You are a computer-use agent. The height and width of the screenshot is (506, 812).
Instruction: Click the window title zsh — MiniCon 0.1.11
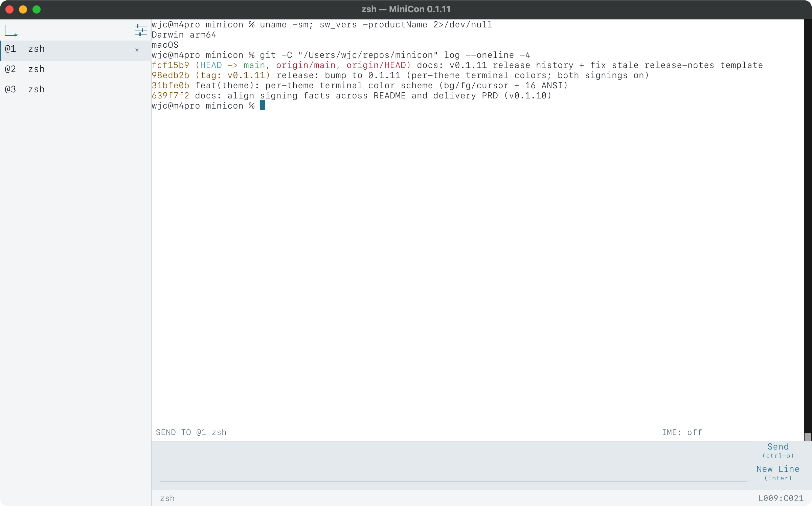tap(406, 9)
